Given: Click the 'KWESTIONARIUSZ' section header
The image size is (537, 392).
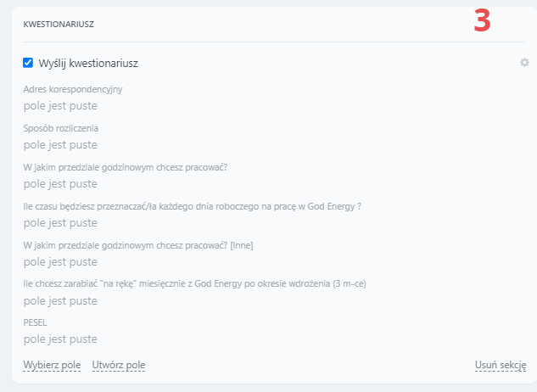Looking at the screenshot, I should 59,25.
